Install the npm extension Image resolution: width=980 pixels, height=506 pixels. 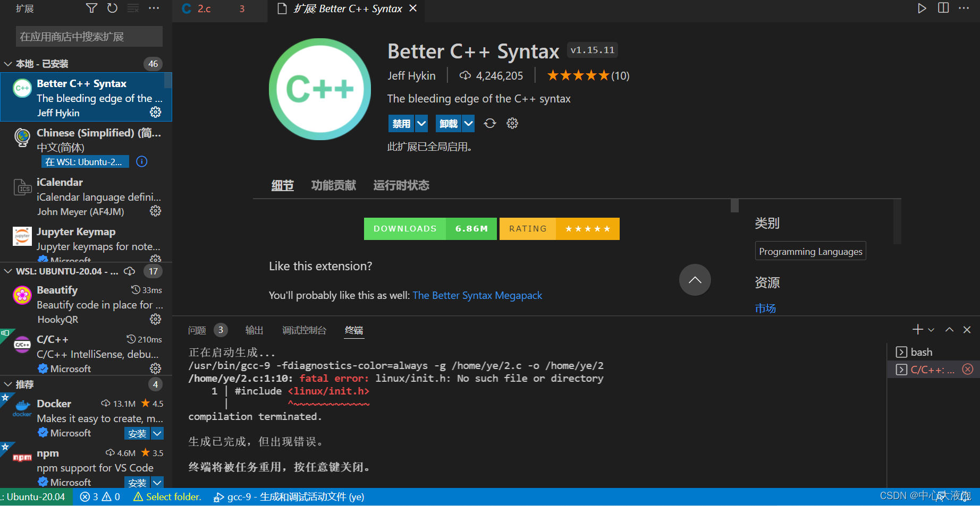pos(137,483)
